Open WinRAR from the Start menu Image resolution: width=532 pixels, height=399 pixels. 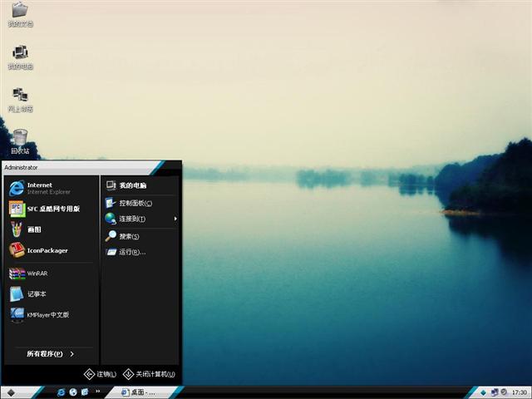52,273
